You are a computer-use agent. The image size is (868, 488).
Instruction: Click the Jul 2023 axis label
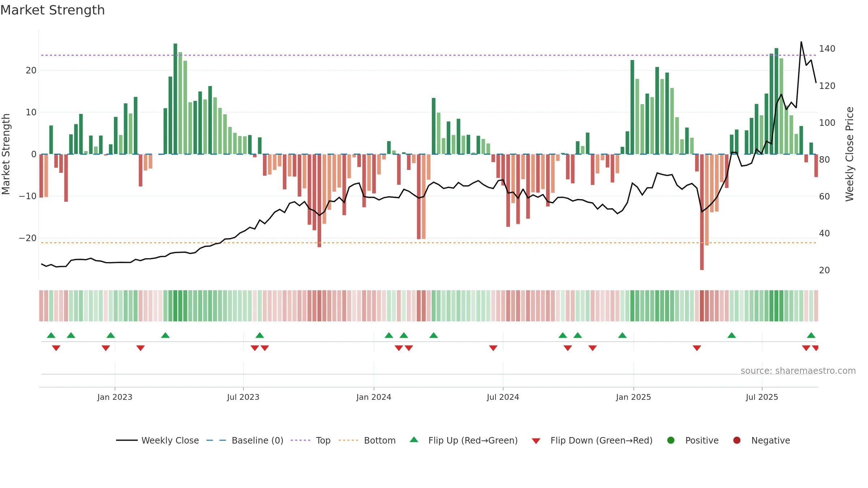coord(243,397)
